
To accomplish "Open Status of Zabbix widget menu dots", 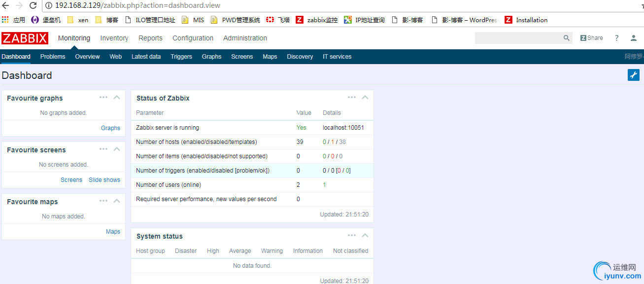I will pos(352,97).
